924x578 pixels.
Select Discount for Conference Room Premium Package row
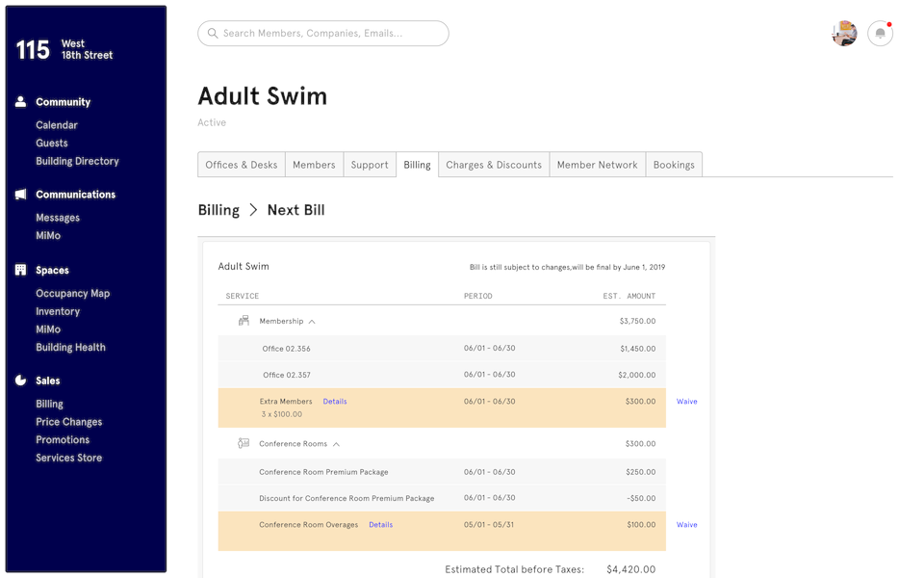[x=442, y=498]
